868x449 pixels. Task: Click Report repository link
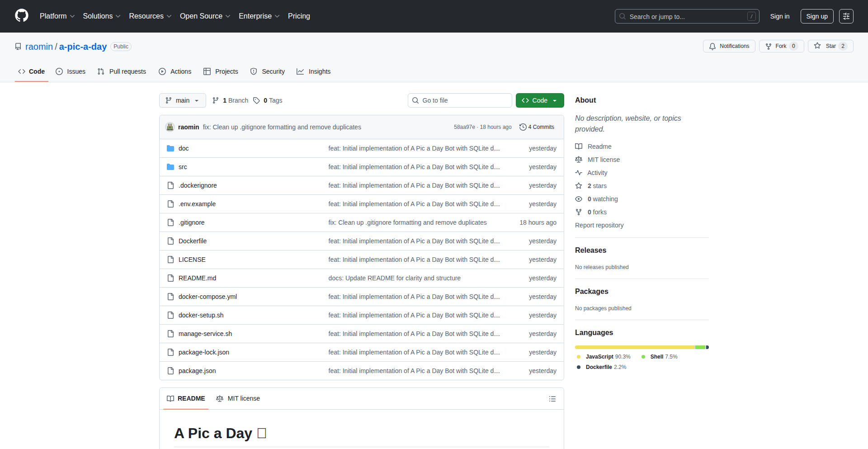click(599, 225)
